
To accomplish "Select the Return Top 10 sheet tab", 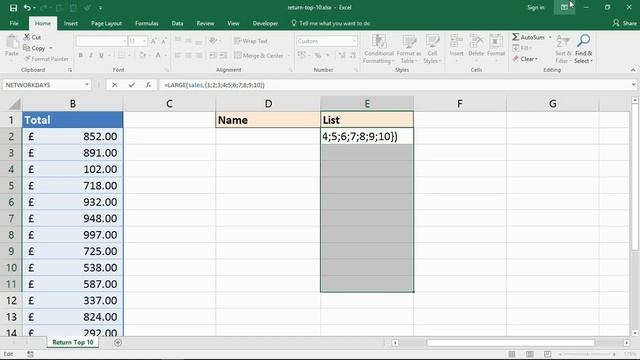I will click(73, 342).
